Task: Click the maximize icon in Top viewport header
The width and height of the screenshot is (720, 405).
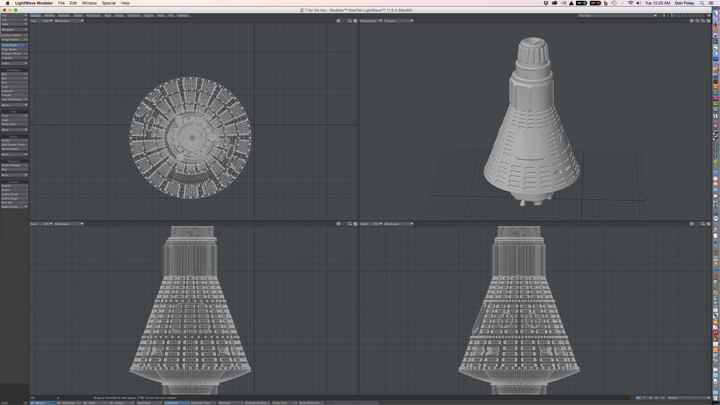Action: (x=355, y=21)
